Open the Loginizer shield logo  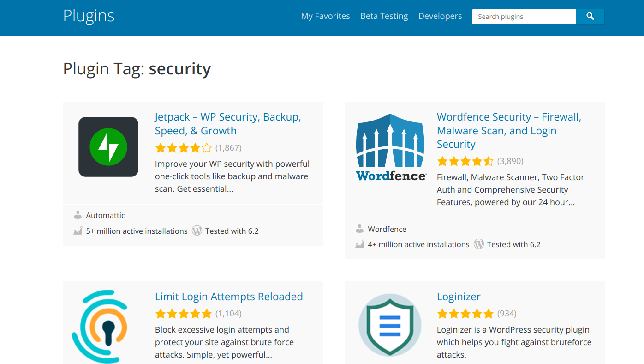[390, 325]
